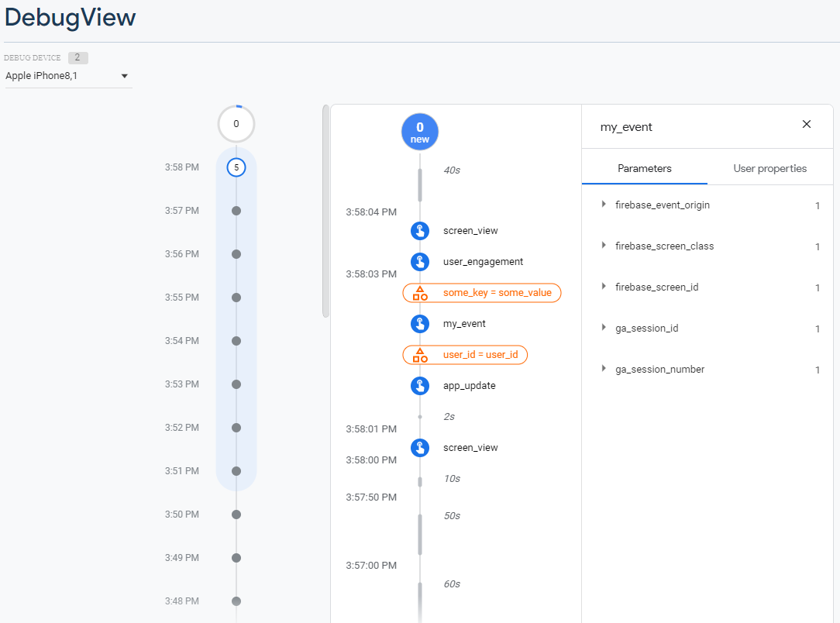Select the 3:50 PM minute marker
This screenshot has height=623, width=840.
pos(236,515)
